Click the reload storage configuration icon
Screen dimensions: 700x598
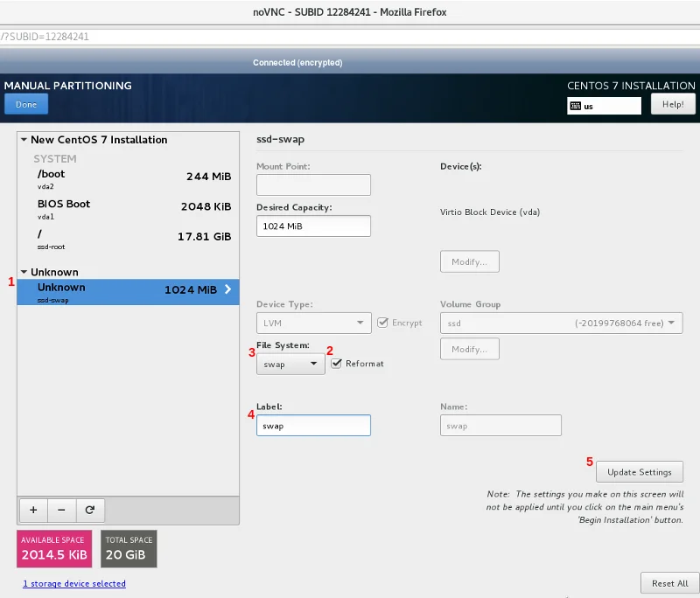(x=89, y=510)
